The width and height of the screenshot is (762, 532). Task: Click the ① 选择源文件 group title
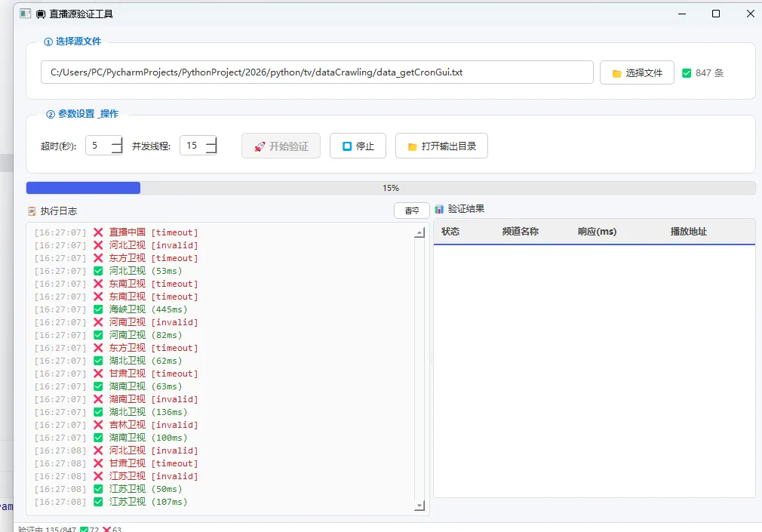72,42
